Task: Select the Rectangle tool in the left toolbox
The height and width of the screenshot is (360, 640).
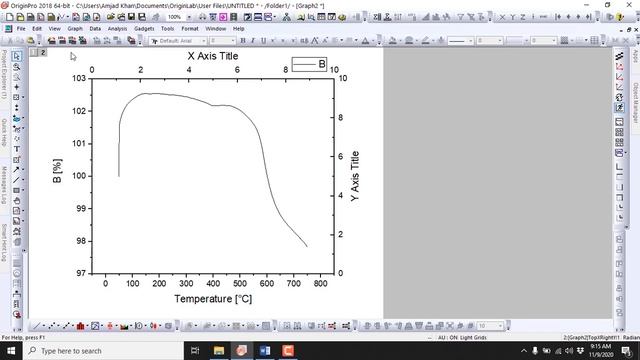Action: 16,190
